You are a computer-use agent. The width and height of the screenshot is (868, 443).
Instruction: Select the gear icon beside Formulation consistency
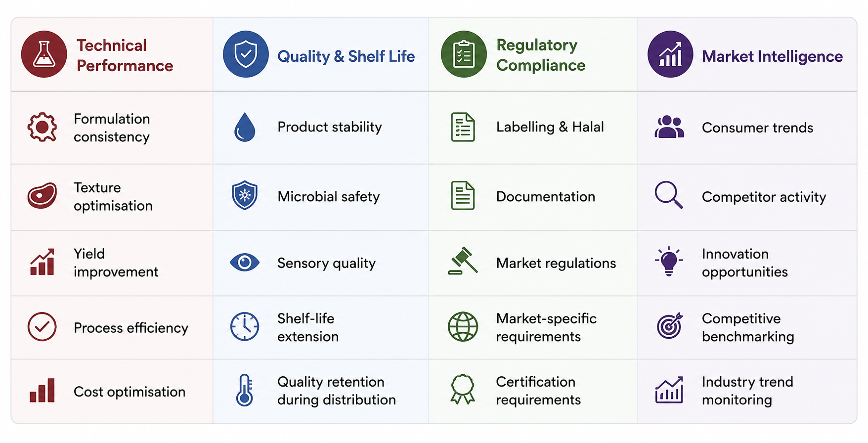[42, 127]
